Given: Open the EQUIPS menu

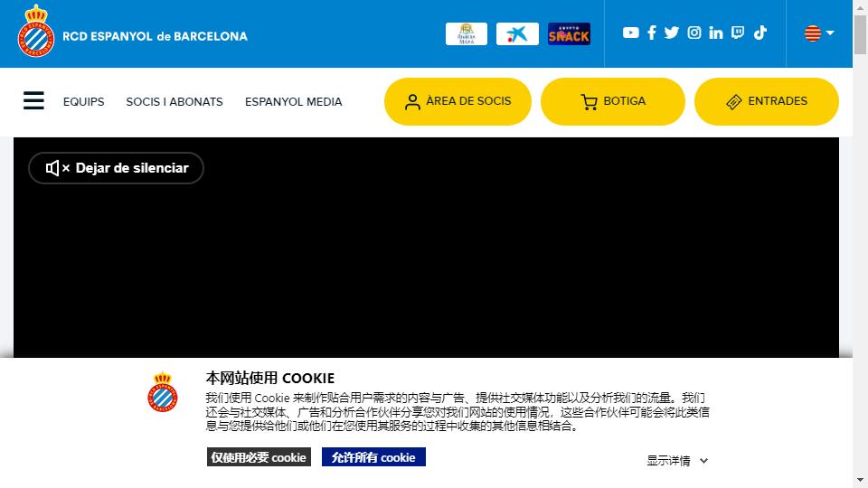Looking at the screenshot, I should click(84, 102).
